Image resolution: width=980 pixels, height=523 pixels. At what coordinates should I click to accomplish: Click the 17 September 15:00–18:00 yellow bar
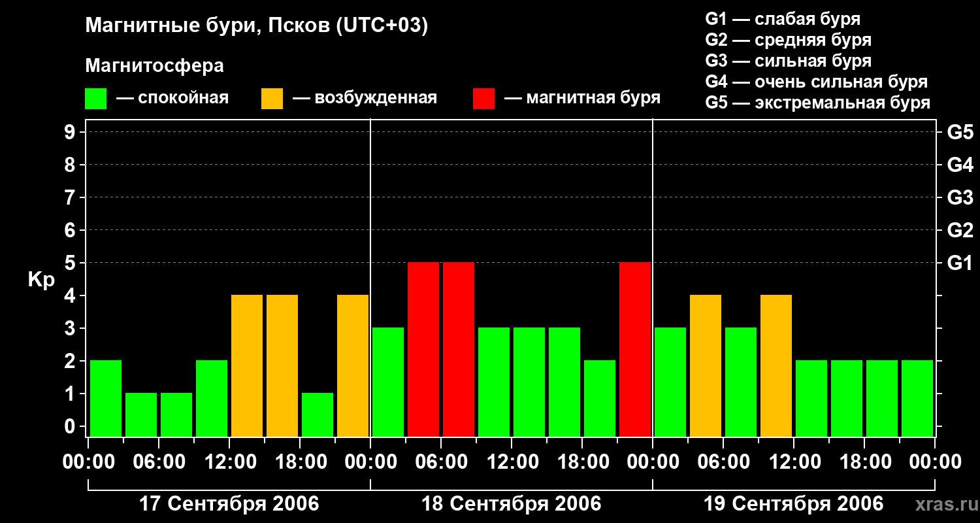(x=282, y=365)
